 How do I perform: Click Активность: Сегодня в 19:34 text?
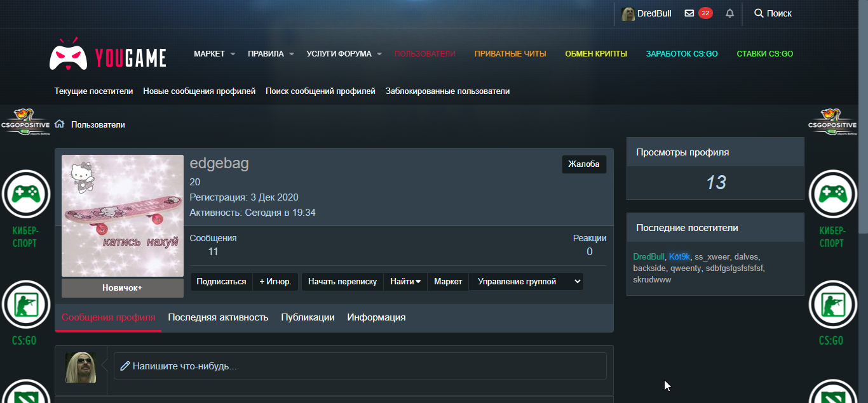tap(253, 213)
